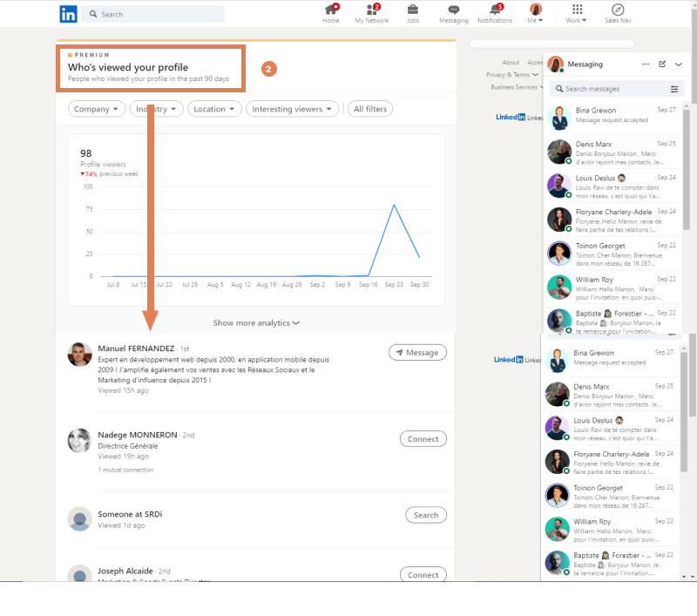The height and width of the screenshot is (616, 697).
Task: Expand Business Services footer menu
Action: (x=517, y=87)
